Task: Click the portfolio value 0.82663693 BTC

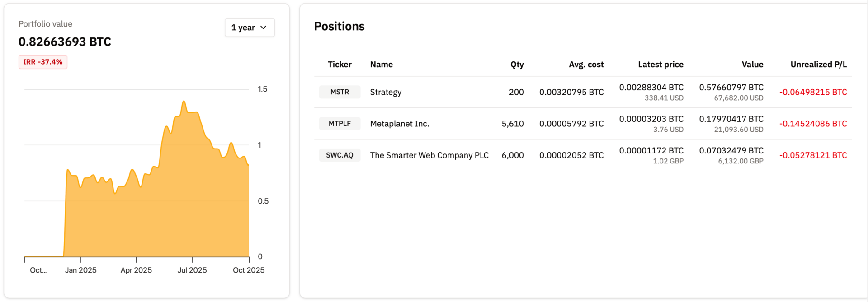Action: pos(65,42)
